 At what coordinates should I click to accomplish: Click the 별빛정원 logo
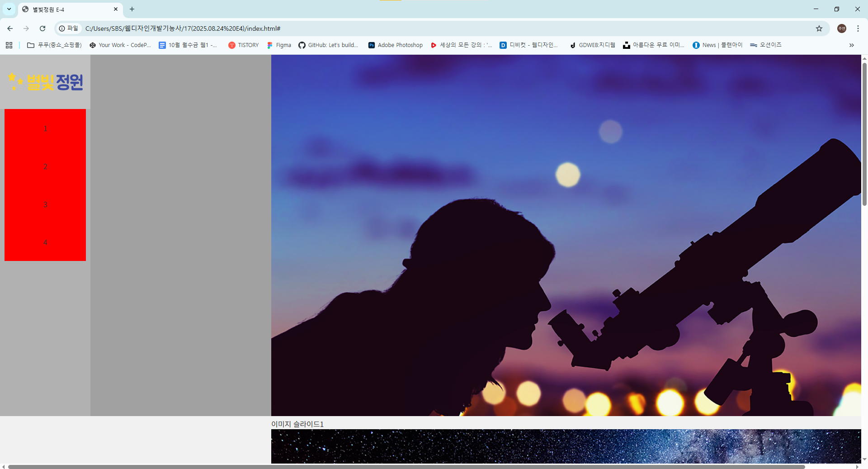coord(45,82)
